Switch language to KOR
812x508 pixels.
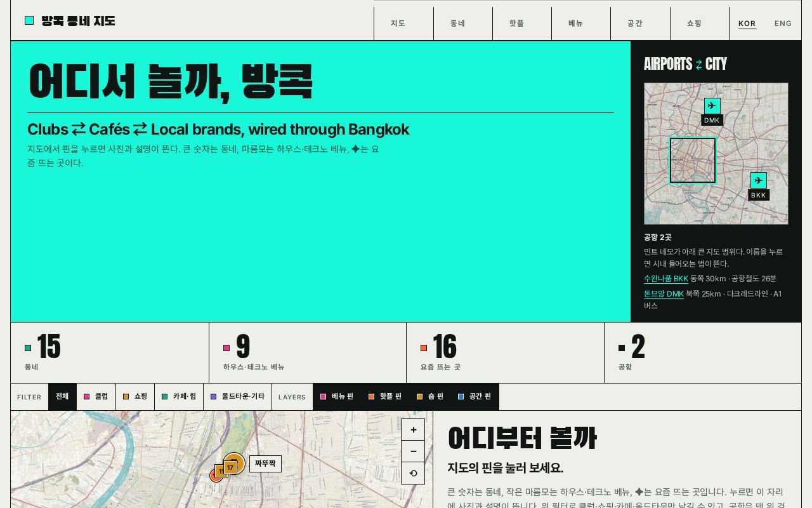(x=747, y=23)
